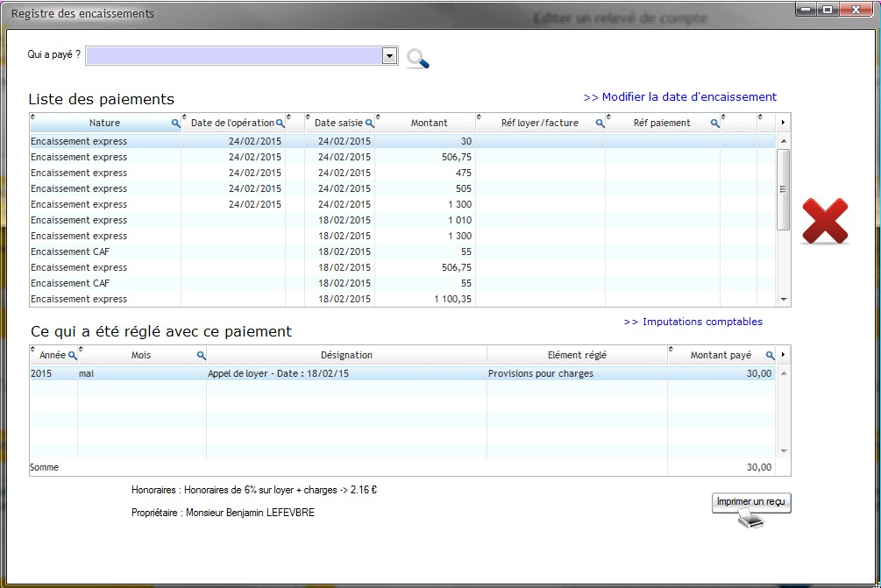Screen dimensions: 881x588
Task: Click the up arrow of the payments list scrollbar
Action: (784, 141)
